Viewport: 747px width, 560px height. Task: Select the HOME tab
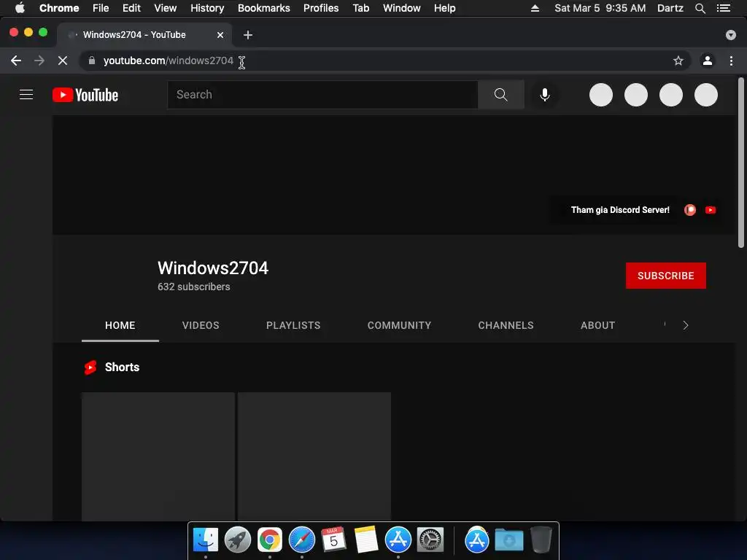tap(120, 325)
